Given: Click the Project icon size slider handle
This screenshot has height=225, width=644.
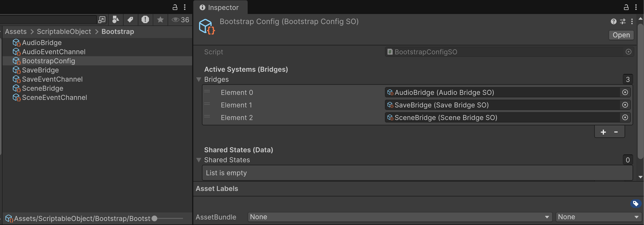Looking at the screenshot, I should pos(154,218).
